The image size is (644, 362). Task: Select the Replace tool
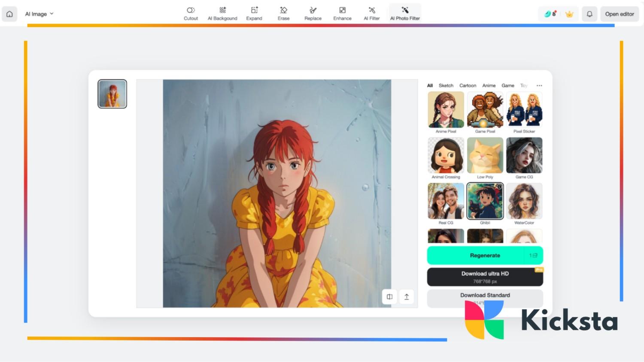(x=313, y=14)
